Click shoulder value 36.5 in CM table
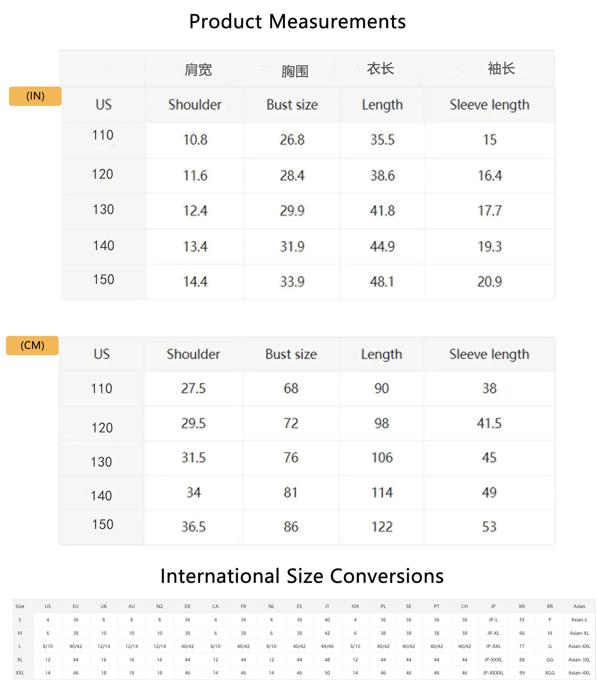597x700 pixels. click(194, 527)
